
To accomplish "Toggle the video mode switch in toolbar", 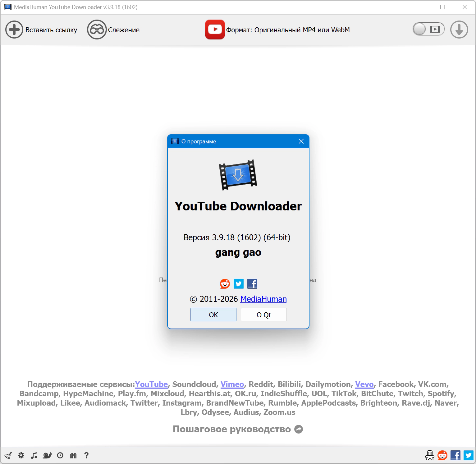I will [428, 29].
